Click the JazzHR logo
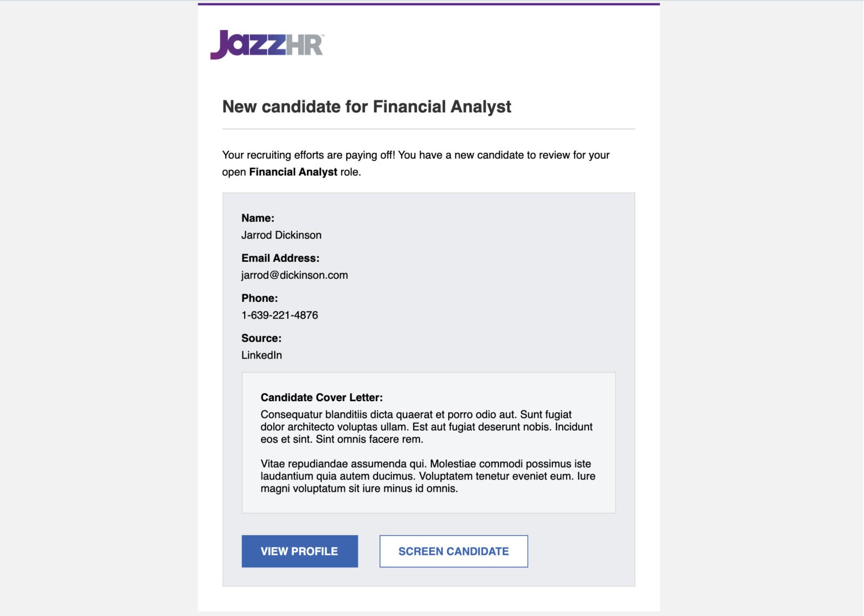 [267, 44]
